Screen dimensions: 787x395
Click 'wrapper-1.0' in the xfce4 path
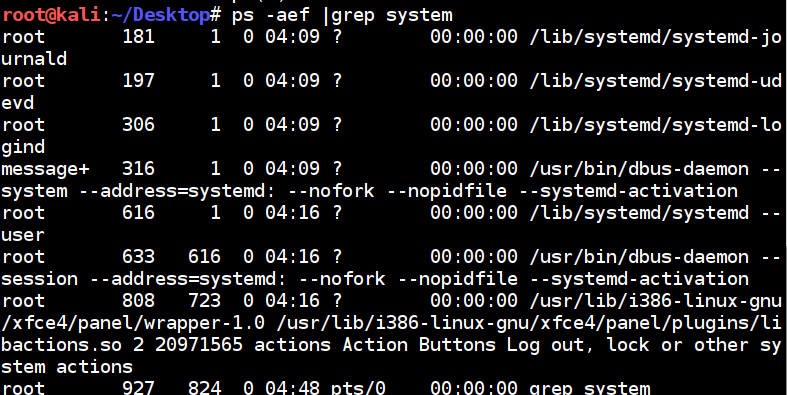coord(204,324)
